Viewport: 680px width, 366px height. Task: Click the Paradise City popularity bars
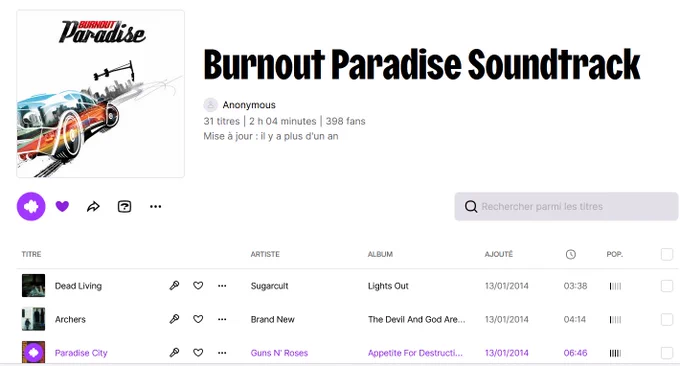click(615, 353)
